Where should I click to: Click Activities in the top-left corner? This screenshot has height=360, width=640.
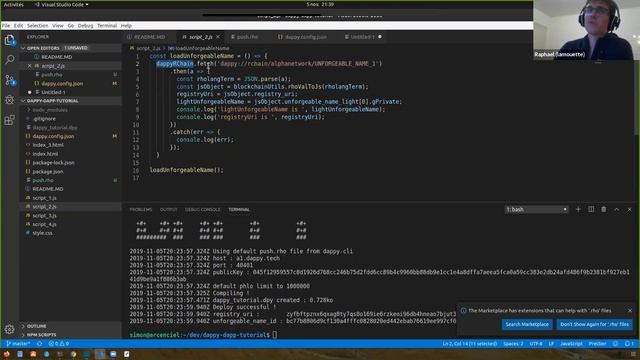point(13,4)
